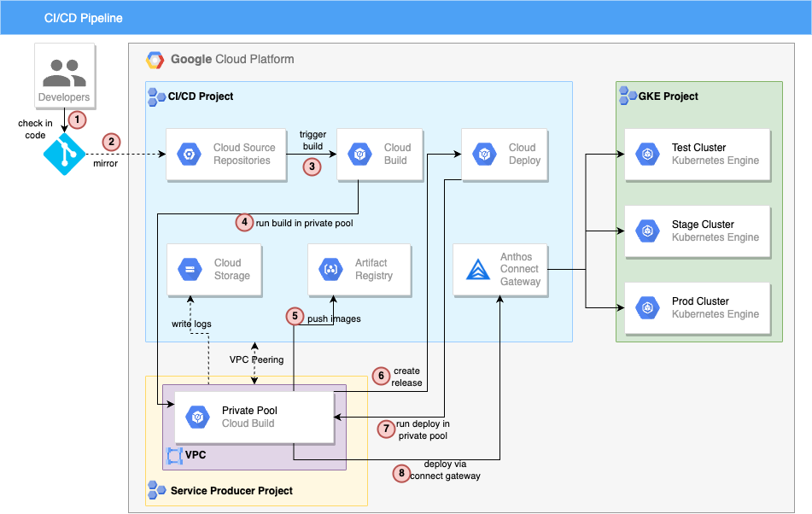This screenshot has height=514, width=812.
Task: Click the 'run deploy in private pool' label
Action: coord(423,429)
